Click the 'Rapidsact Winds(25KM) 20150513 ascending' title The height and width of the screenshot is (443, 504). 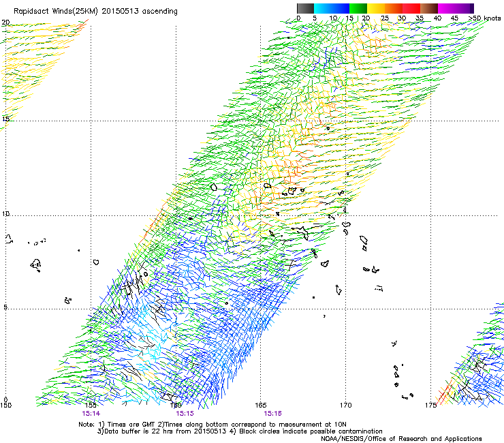coord(95,12)
